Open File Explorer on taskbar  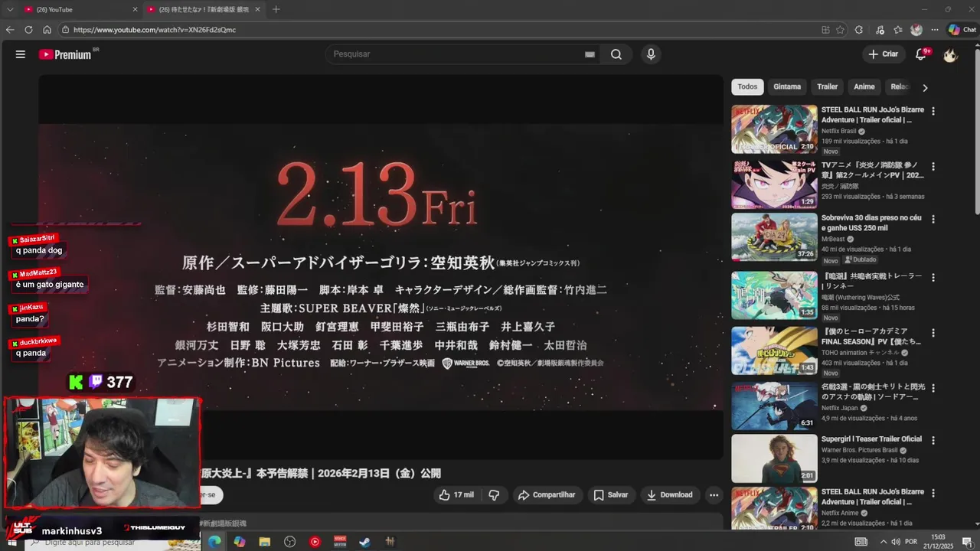click(x=265, y=542)
